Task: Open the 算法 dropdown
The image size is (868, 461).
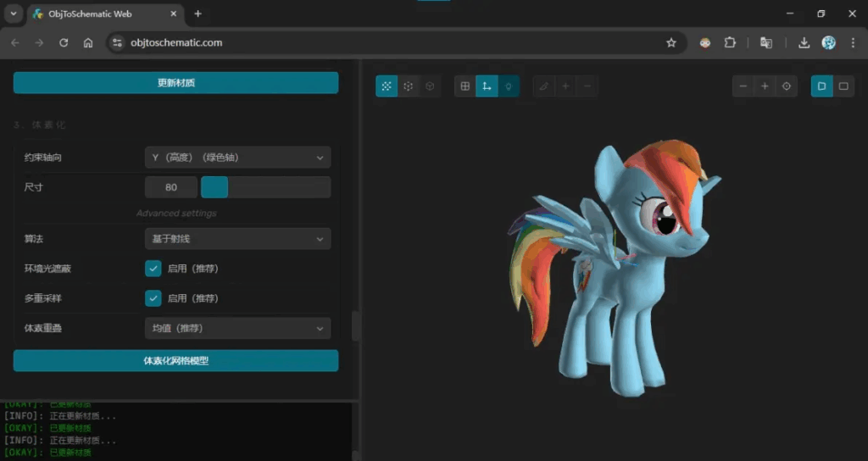Action: [238, 239]
